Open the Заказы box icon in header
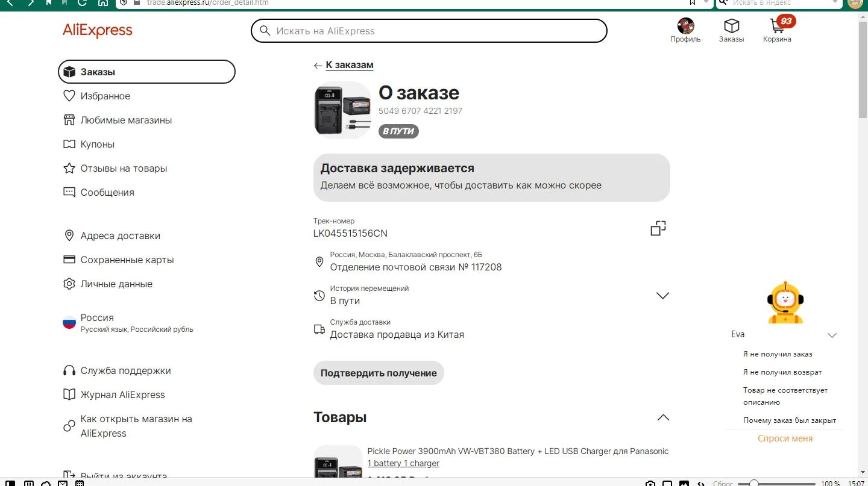Viewport: 868px width, 486px height. click(x=732, y=25)
